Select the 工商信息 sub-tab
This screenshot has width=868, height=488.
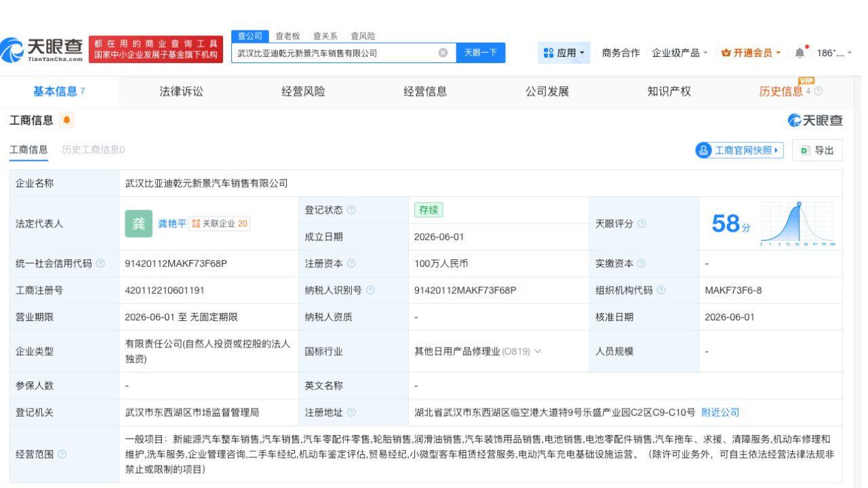tap(28, 150)
